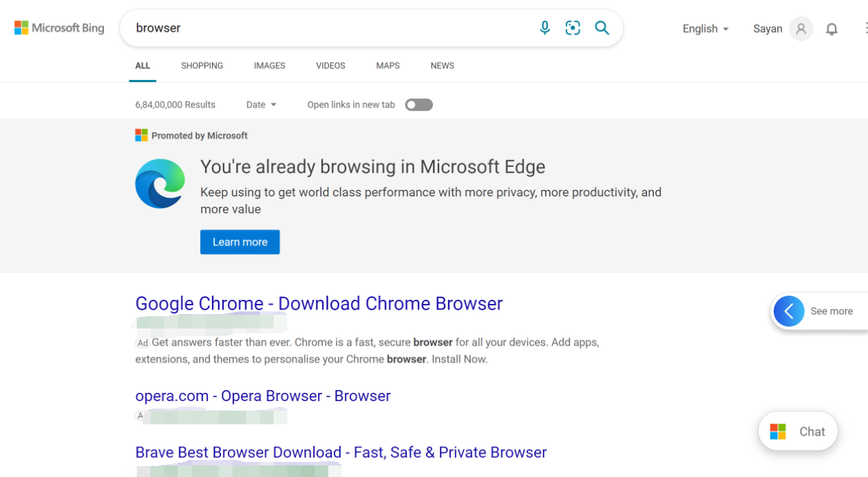Screen dimensions: 868x477
Task: Click the Promoted by Microsoft logo
Action: [x=142, y=136]
